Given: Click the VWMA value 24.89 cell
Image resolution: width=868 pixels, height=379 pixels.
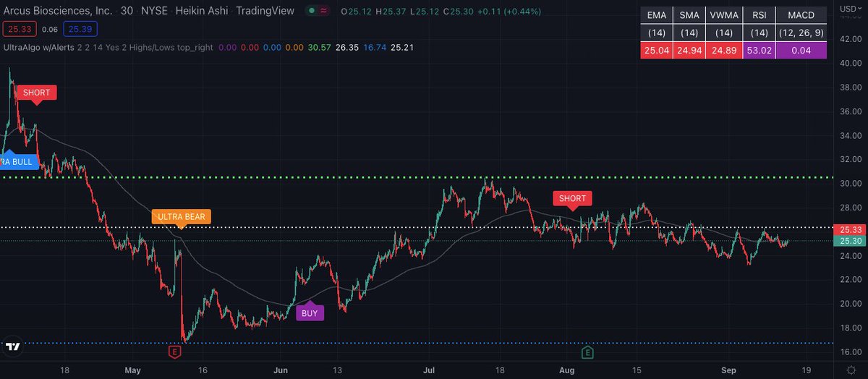Looking at the screenshot, I should [x=725, y=51].
